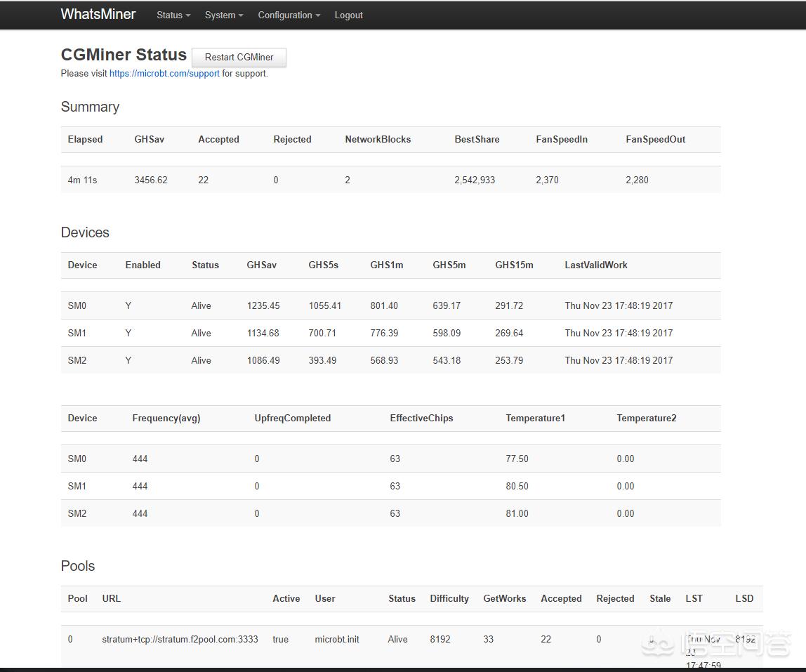The height and width of the screenshot is (672, 806).
Task: Click the microbt.init pool user cell
Action: coord(337,639)
